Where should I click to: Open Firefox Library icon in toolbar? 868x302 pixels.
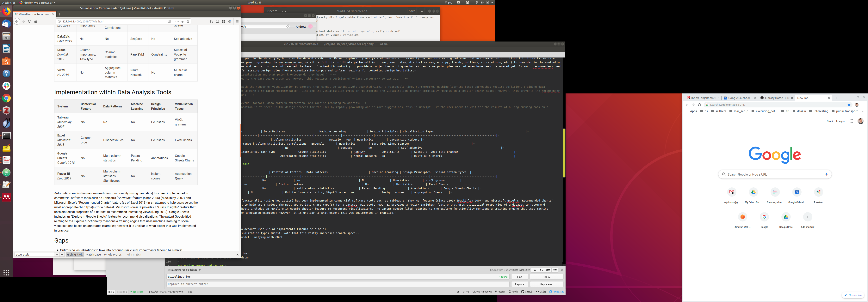[x=211, y=21]
